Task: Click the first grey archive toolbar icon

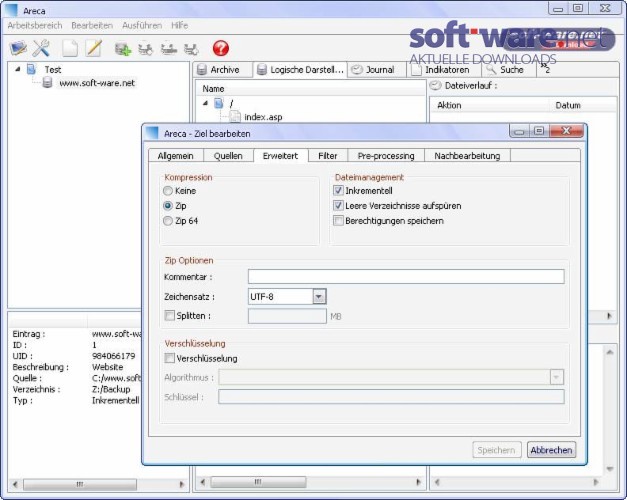Action: click(146, 49)
